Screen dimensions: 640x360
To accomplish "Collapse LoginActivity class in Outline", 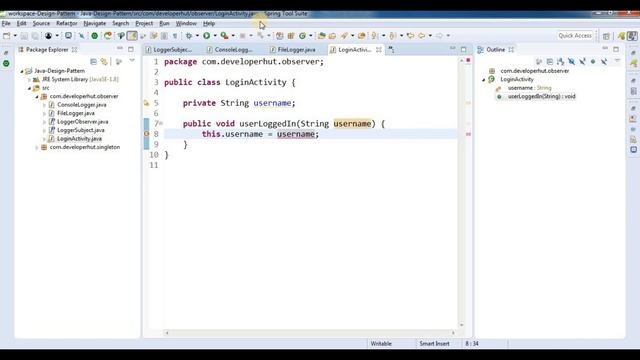I will coord(484,80).
